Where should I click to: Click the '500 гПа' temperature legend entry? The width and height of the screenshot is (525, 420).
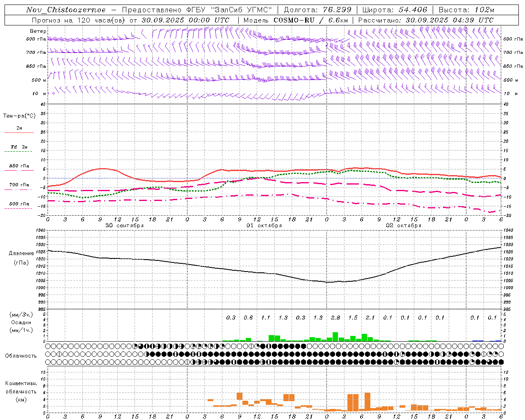click(19, 204)
